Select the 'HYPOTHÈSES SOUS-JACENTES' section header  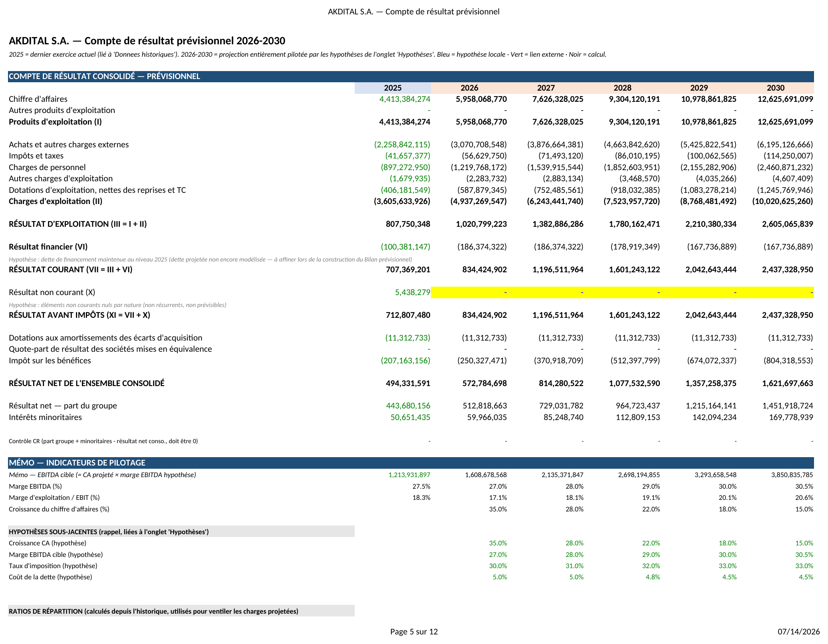coord(181,531)
